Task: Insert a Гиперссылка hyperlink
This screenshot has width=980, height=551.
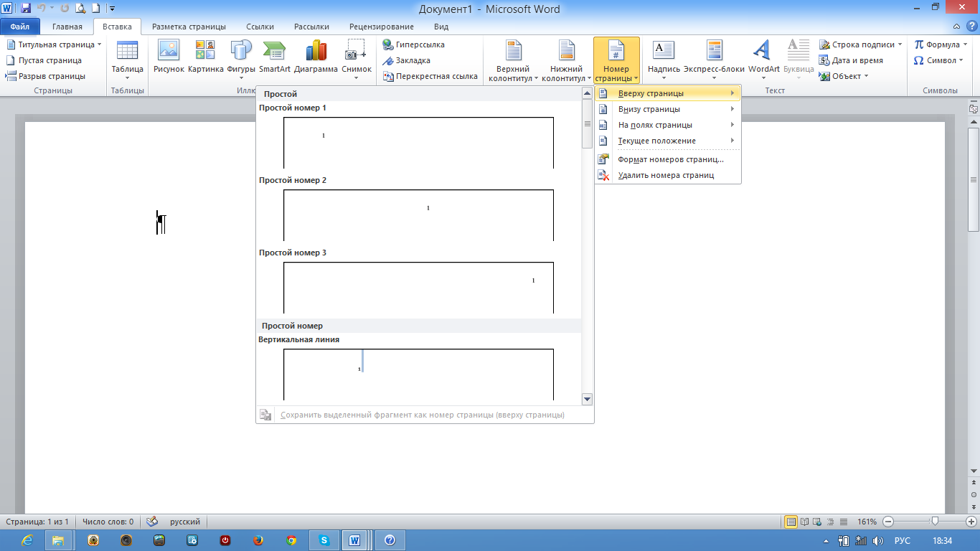Action: point(414,44)
